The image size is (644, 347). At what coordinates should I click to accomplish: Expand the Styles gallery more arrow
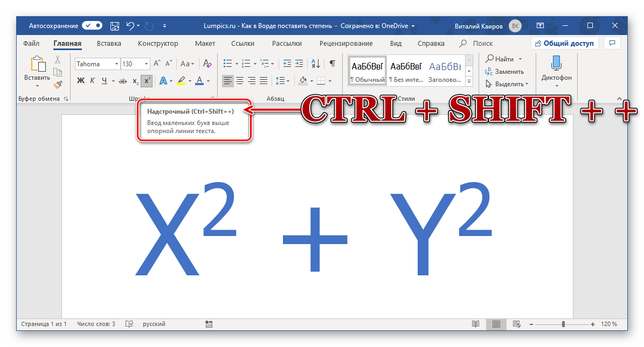coord(469,82)
